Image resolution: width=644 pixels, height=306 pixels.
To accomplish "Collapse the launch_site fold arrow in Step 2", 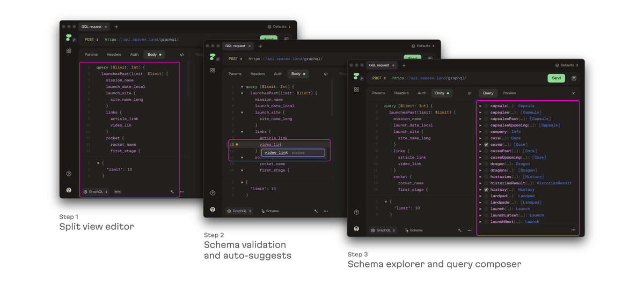I will tap(242, 113).
